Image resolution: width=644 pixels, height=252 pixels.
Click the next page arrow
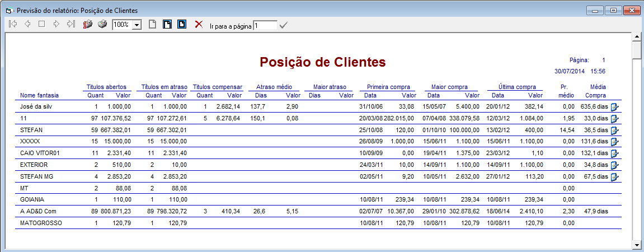(x=56, y=25)
